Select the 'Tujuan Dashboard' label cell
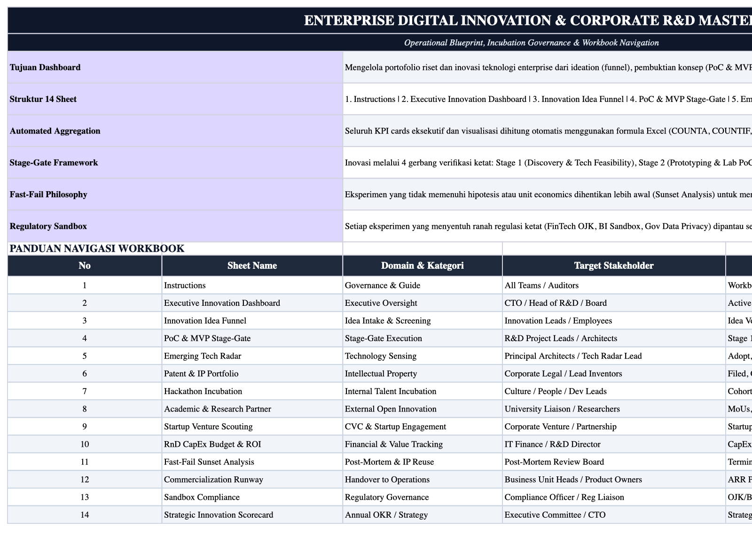Image resolution: width=752 pixels, height=560 pixels. coord(175,67)
